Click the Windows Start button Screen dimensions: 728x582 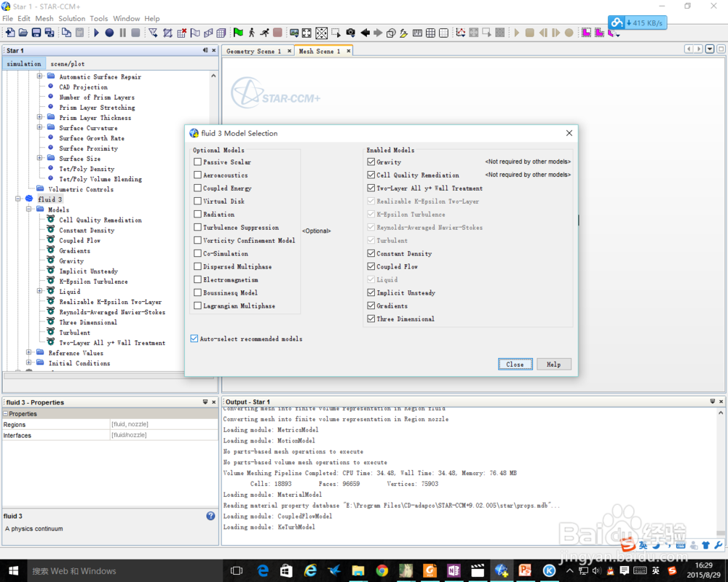pos(13,570)
